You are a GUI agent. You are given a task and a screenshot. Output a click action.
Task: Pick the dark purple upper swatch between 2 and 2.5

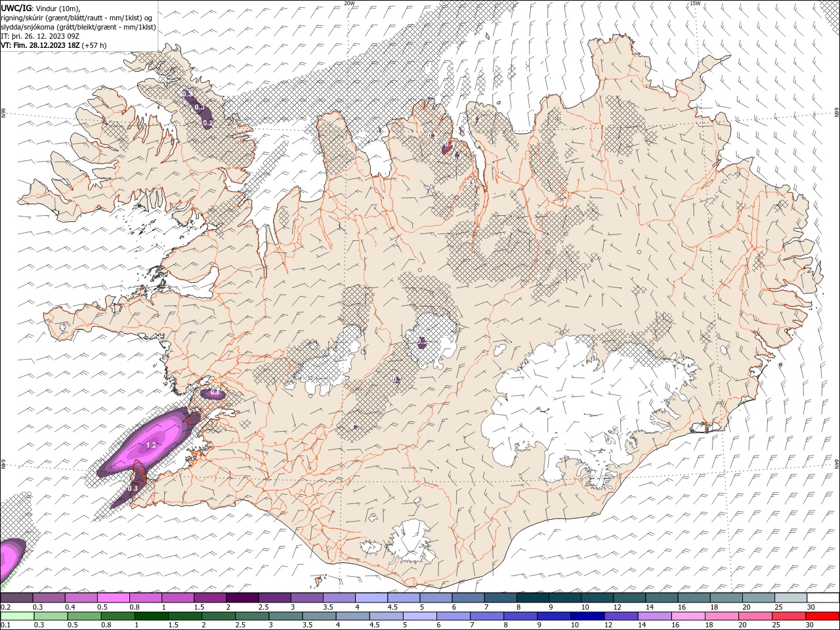tap(243, 597)
